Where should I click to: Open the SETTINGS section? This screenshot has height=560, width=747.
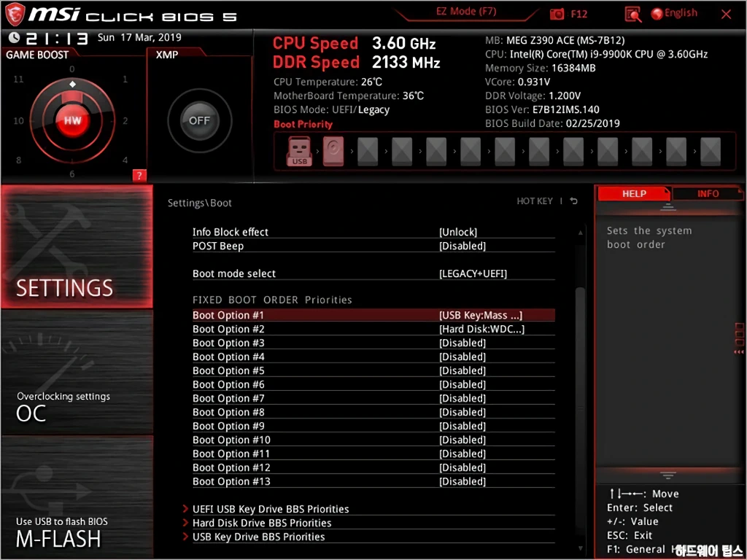coord(77,246)
